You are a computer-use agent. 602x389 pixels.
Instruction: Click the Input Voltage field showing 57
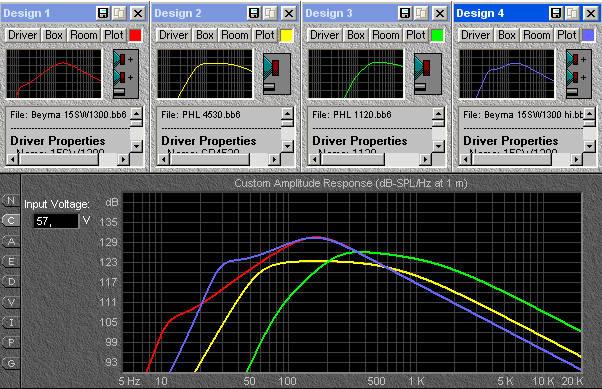[56, 221]
